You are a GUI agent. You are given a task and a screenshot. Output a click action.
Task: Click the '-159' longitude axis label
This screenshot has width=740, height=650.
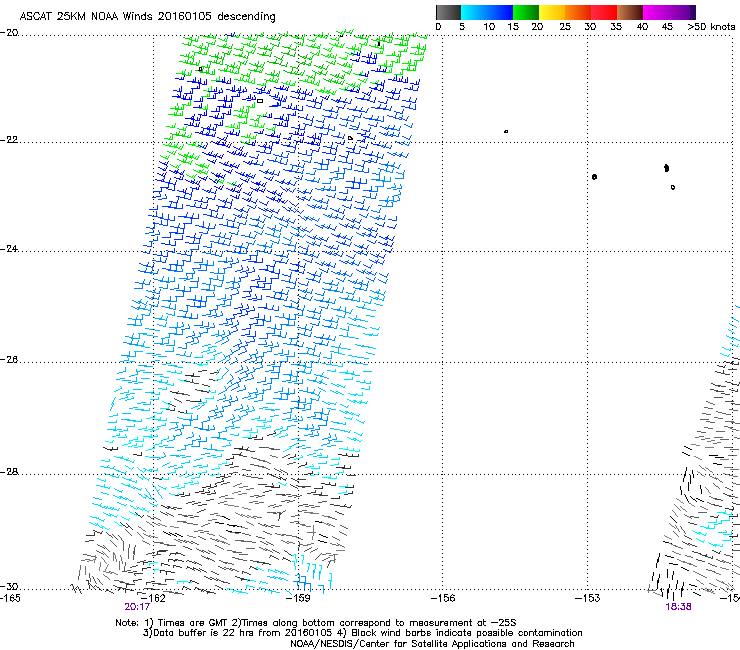pos(298,598)
